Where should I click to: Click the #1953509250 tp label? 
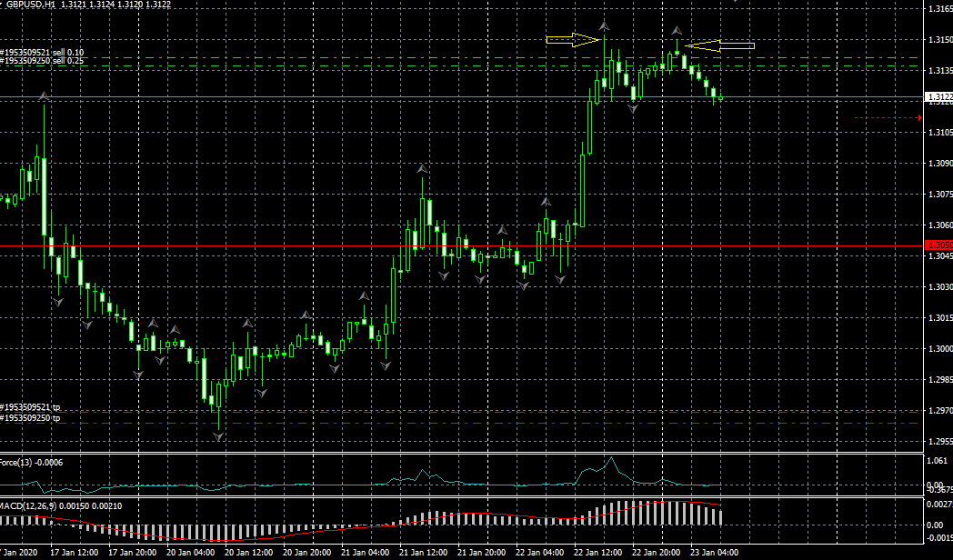pyautogui.click(x=30, y=418)
